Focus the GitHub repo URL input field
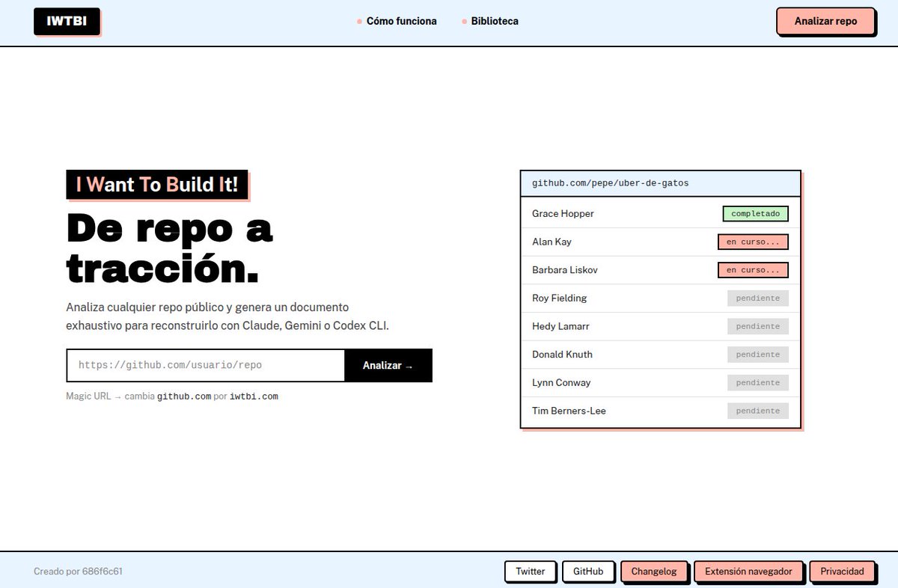Image resolution: width=898 pixels, height=588 pixels. (205, 365)
